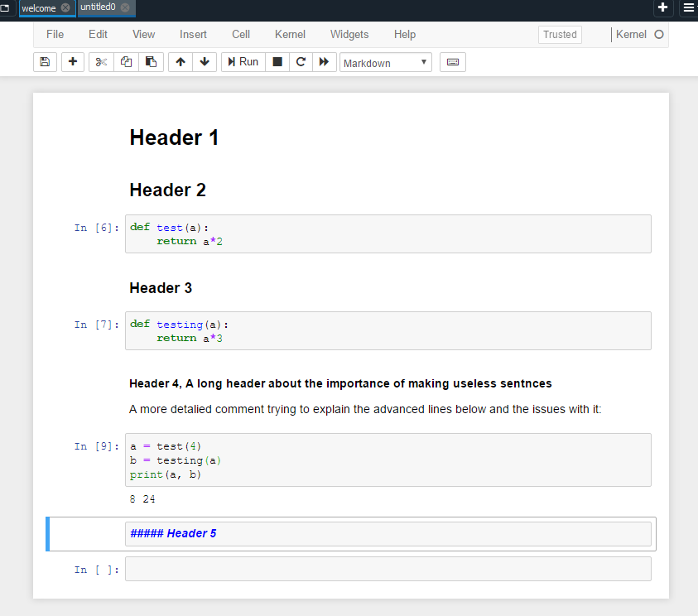Open the cell type dropdown showing Markdown

coord(385,61)
